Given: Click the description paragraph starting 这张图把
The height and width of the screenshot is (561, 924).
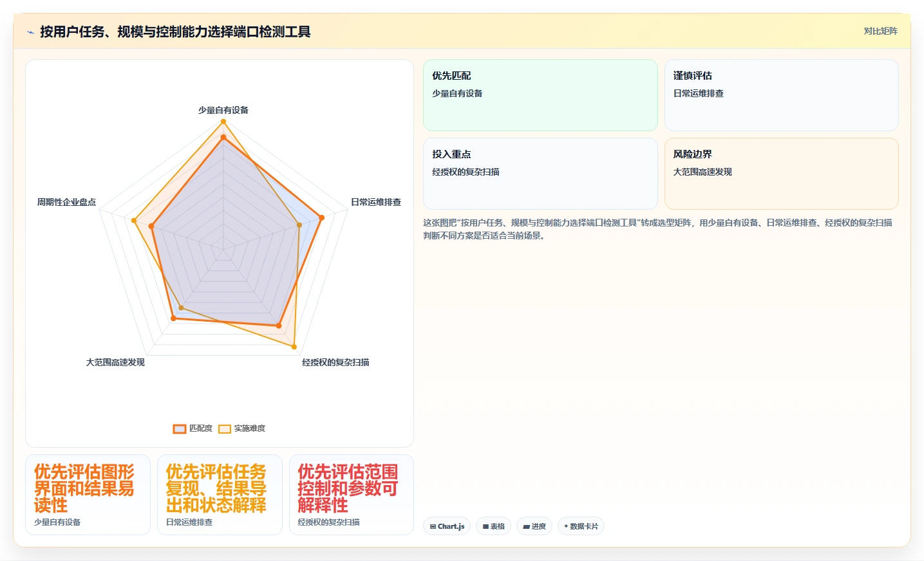Looking at the screenshot, I should tap(657, 229).
